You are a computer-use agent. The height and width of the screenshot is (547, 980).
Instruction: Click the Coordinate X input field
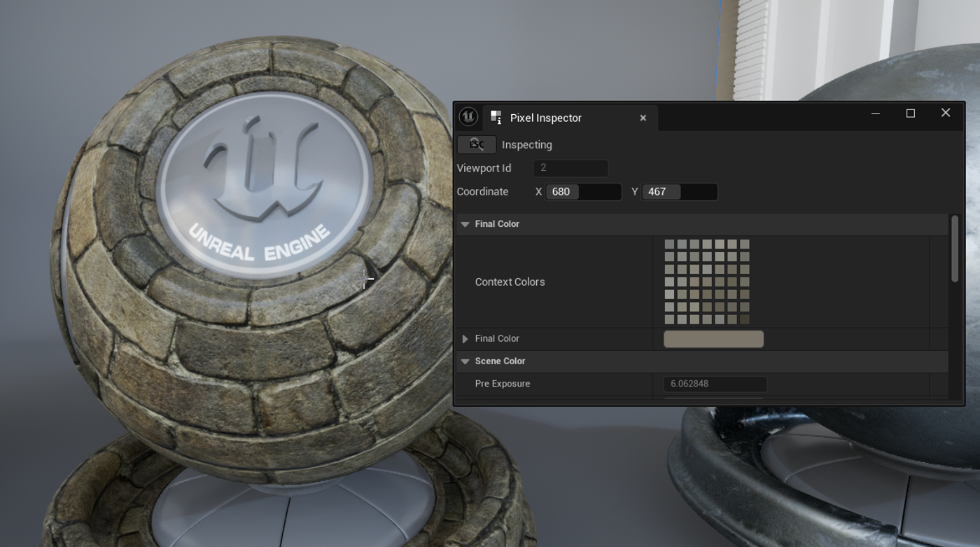point(583,192)
